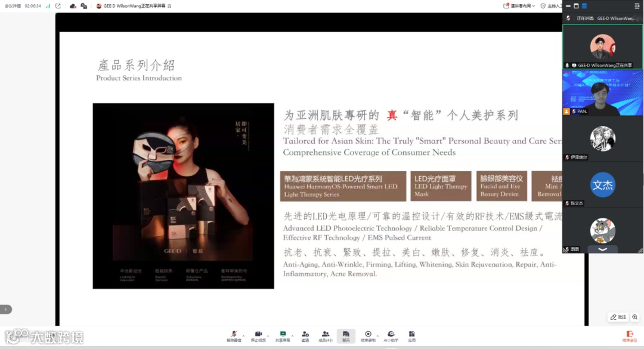Click the 主持人 host shield icon
The width and height of the screenshot is (644, 349).
pyautogui.click(x=543, y=6)
